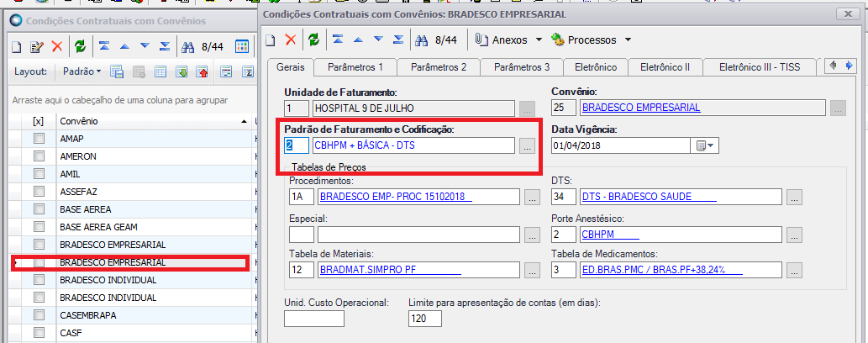This screenshot has height=343, width=868.
Task: Go to last record in detail dialog
Action: click(x=398, y=40)
